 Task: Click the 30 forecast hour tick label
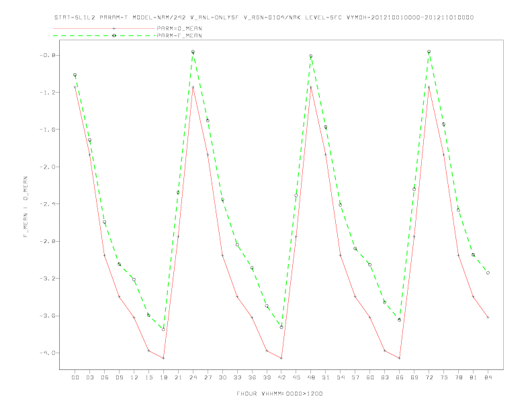tap(222, 377)
